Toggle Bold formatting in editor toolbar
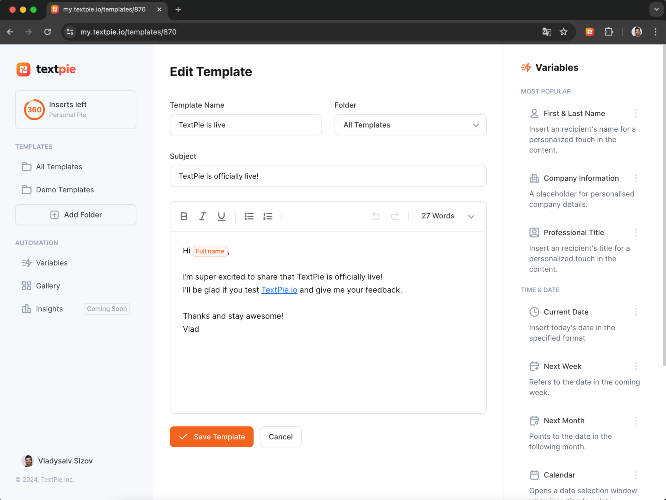This screenshot has width=666, height=500. coord(184,216)
